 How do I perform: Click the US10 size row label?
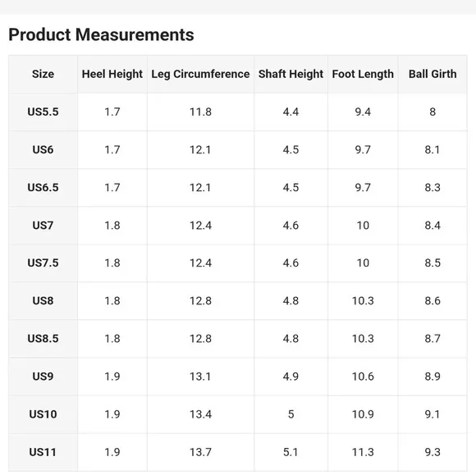point(43,414)
